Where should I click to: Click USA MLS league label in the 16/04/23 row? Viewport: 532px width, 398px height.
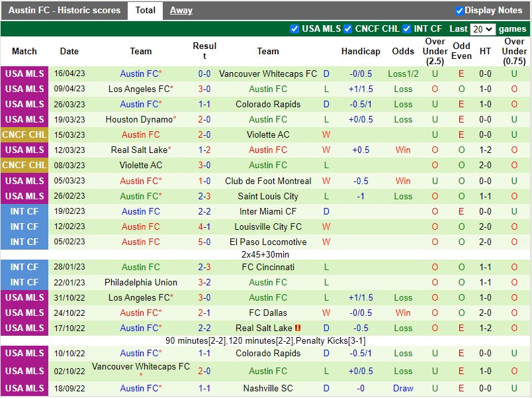tap(24, 74)
